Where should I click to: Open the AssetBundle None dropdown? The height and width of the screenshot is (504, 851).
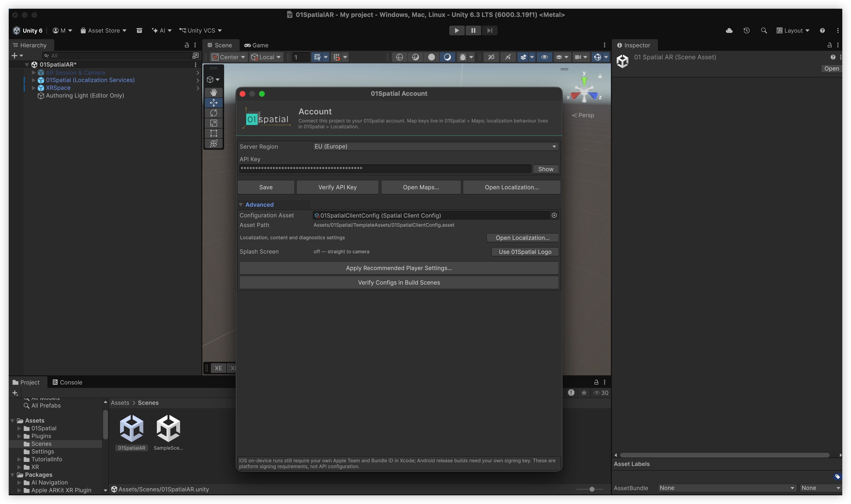(727, 488)
